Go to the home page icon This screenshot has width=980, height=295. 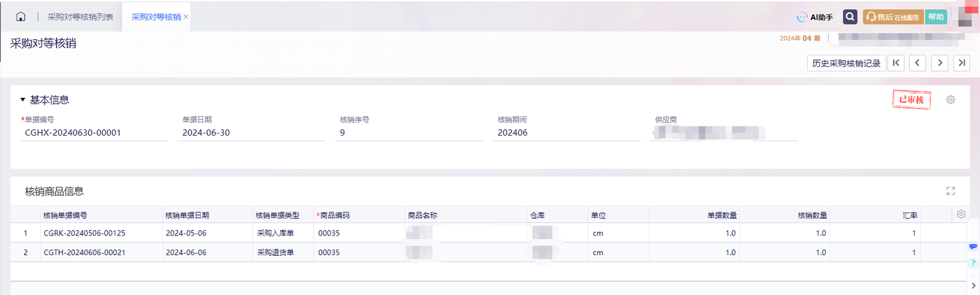pos(20,16)
